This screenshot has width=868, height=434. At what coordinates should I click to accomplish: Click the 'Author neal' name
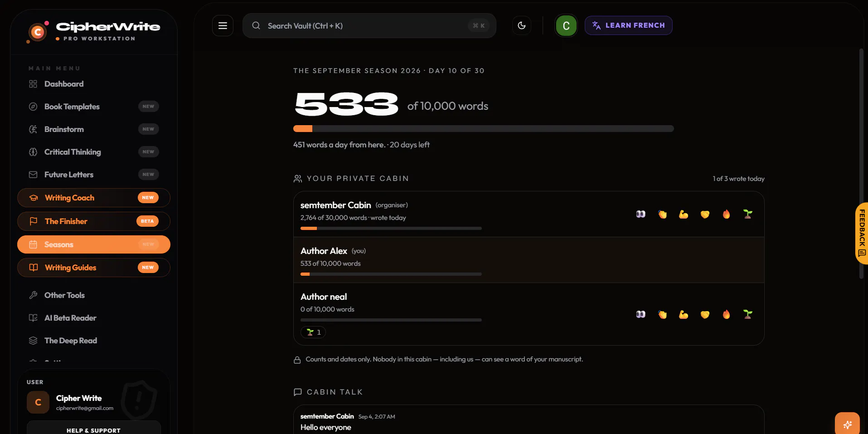coord(324,297)
